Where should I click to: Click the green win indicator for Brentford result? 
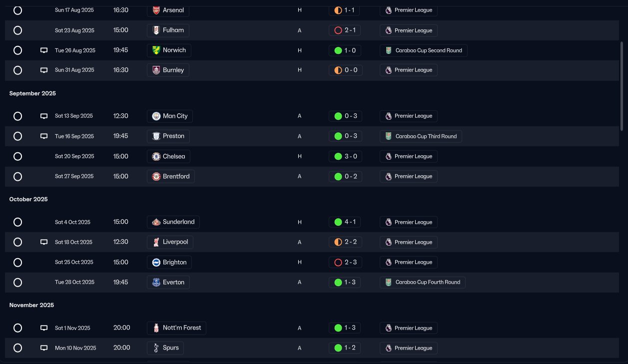[338, 176]
